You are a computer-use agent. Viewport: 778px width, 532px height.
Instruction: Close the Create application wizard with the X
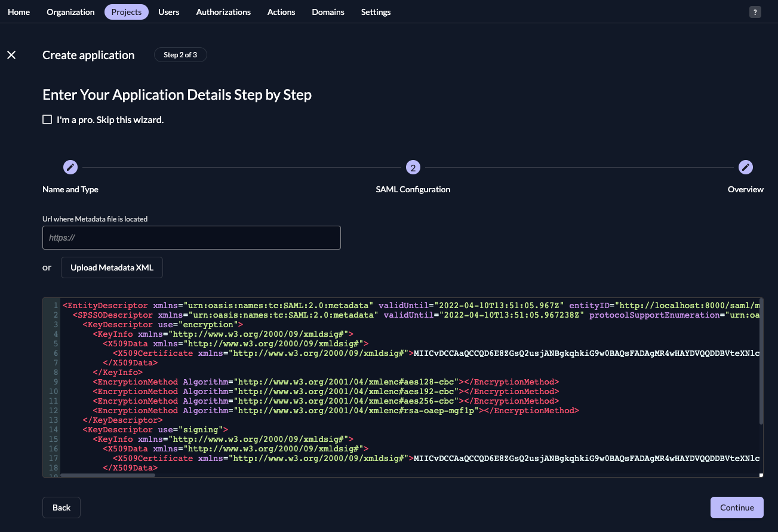point(11,54)
